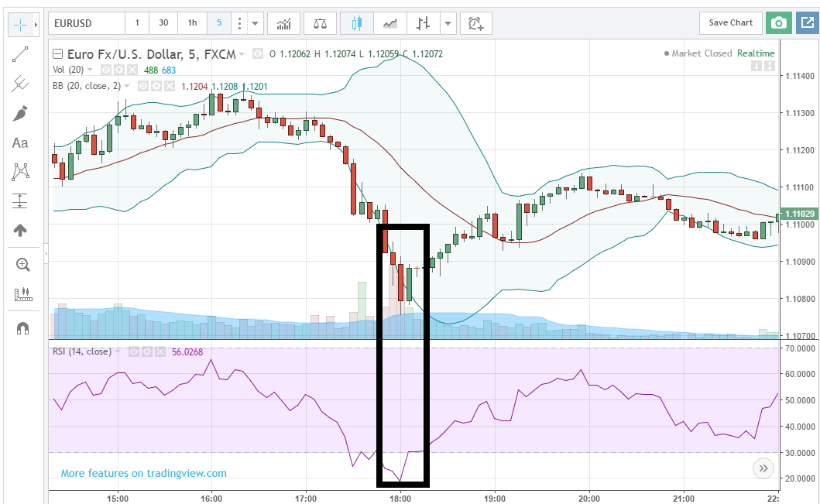This screenshot has width=820, height=504.
Task: Open the indicators chart icon
Action: pos(283,23)
